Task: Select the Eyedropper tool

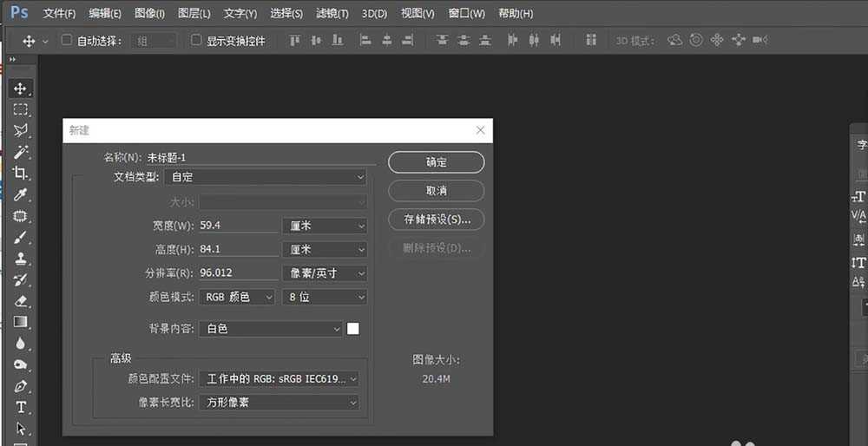Action: (21, 194)
